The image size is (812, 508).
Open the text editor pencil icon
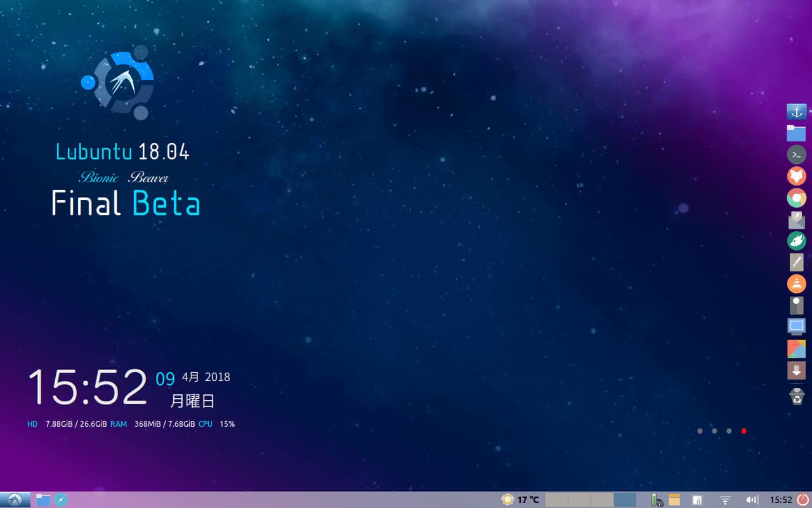point(796,262)
